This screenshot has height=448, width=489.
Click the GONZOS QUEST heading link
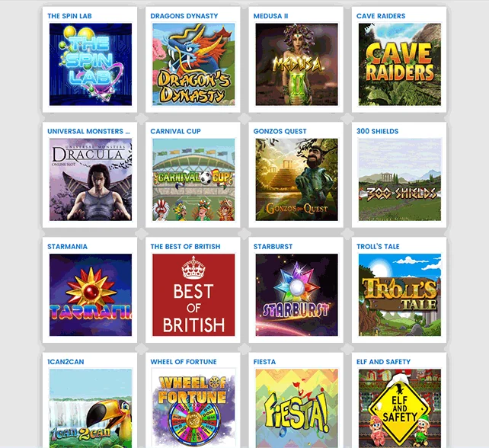pyautogui.click(x=280, y=131)
